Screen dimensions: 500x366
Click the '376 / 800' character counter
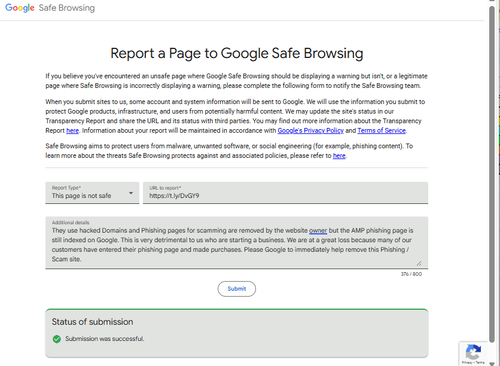click(411, 274)
